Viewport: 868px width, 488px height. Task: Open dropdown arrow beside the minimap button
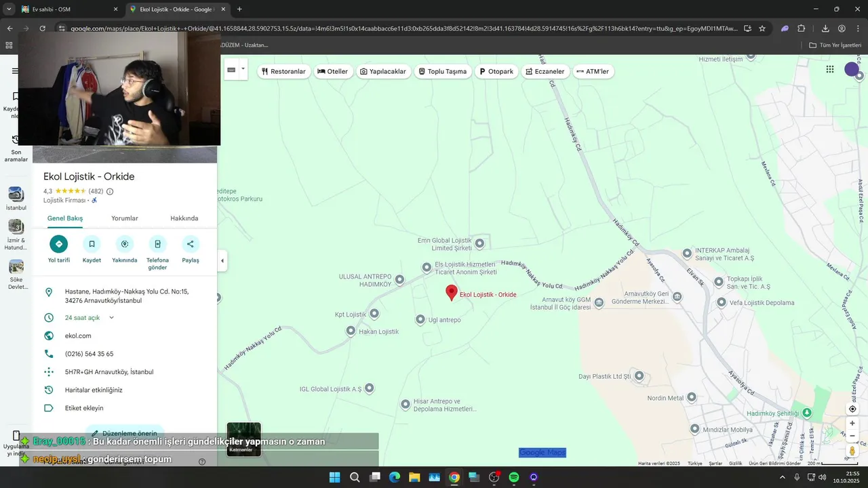click(243, 68)
